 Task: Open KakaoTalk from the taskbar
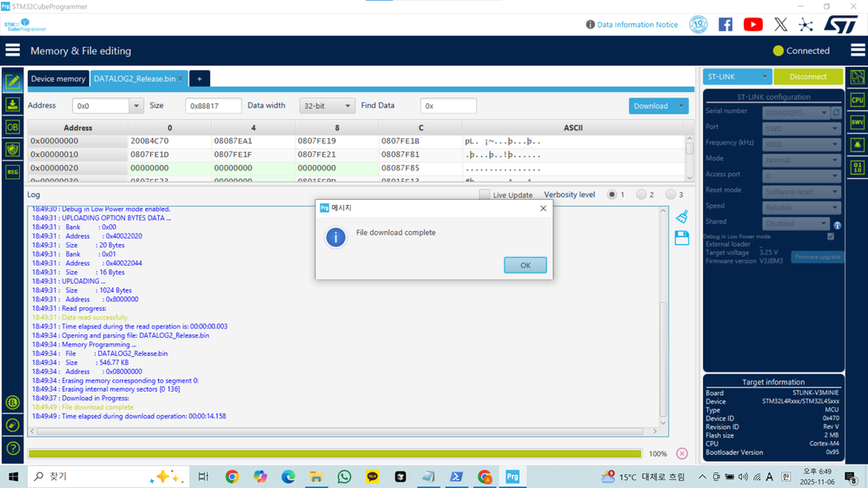pyautogui.click(x=372, y=477)
